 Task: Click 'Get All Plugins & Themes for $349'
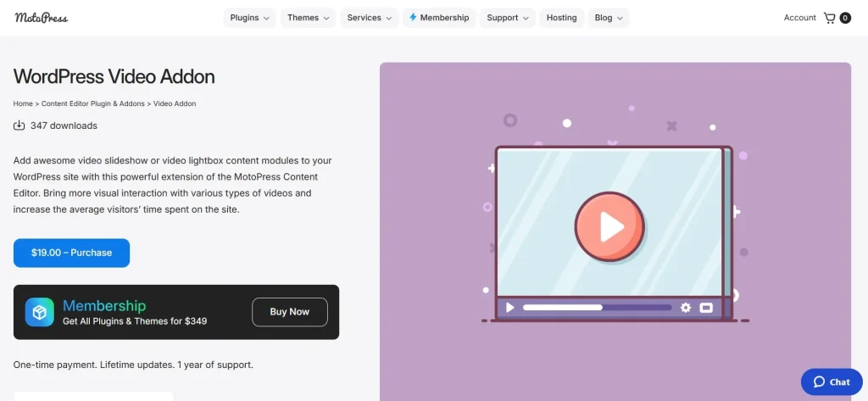coord(135,320)
